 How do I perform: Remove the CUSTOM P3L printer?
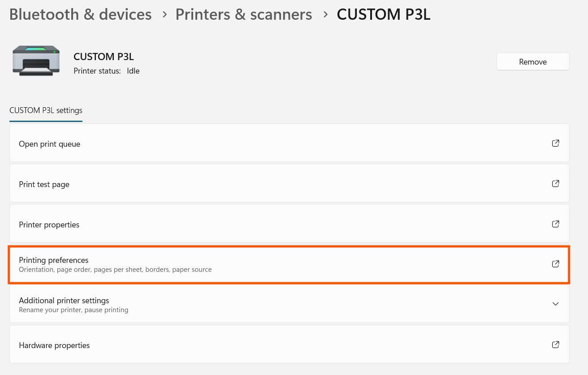(x=532, y=62)
